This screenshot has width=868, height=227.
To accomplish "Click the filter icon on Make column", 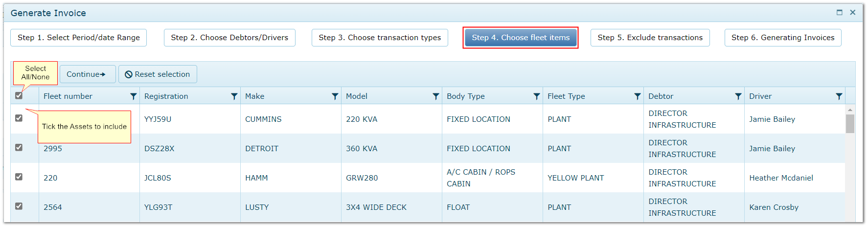I will pyautogui.click(x=335, y=96).
